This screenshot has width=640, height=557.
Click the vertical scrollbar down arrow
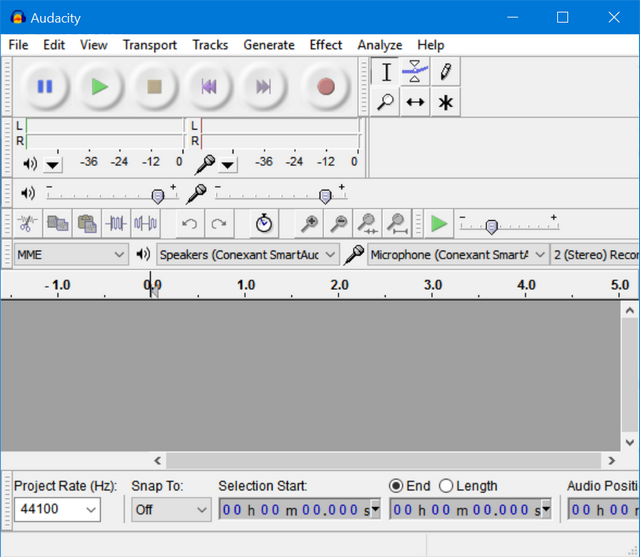click(x=630, y=442)
